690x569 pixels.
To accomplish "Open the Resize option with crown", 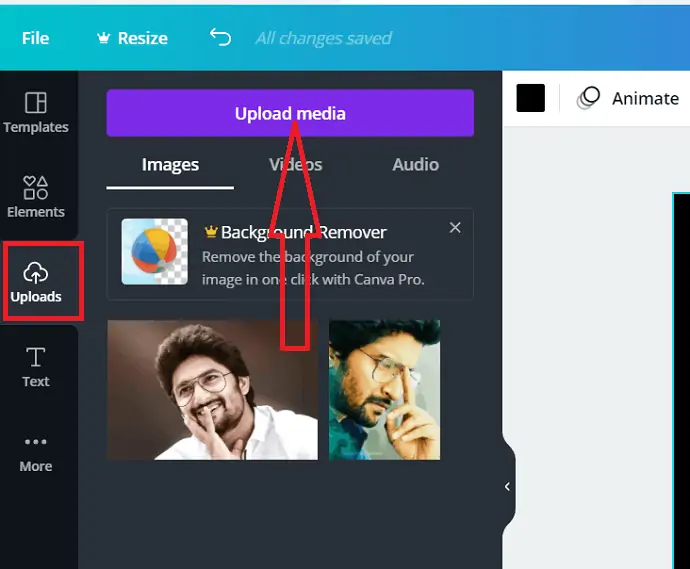I will (x=132, y=38).
